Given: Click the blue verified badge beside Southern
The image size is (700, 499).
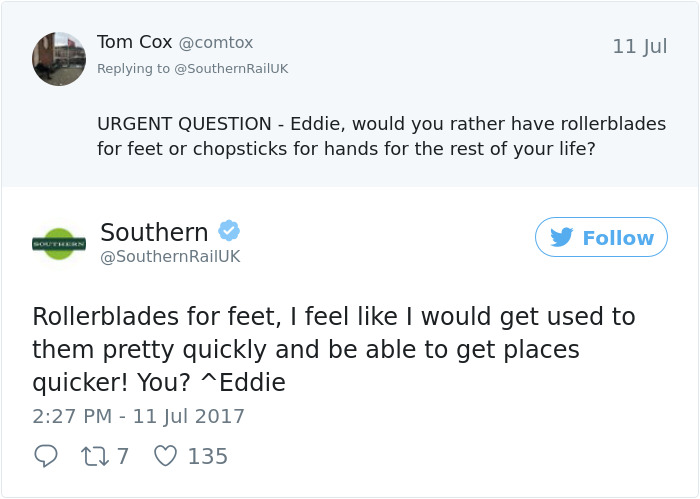Looking at the screenshot, I should coord(229,231).
